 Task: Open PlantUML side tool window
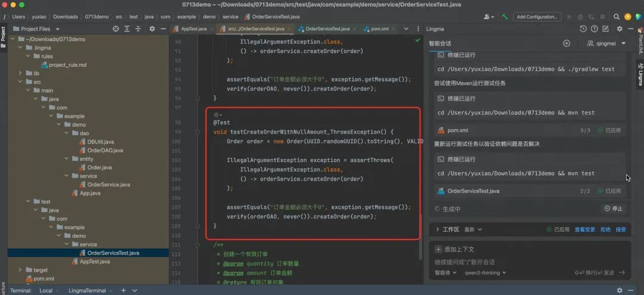[x=640, y=42]
